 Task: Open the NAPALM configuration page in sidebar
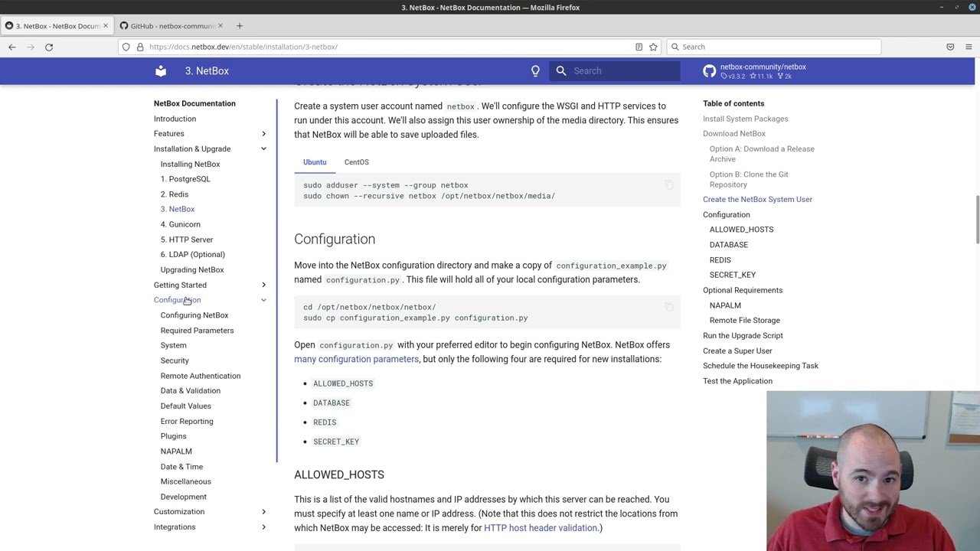pos(176,452)
